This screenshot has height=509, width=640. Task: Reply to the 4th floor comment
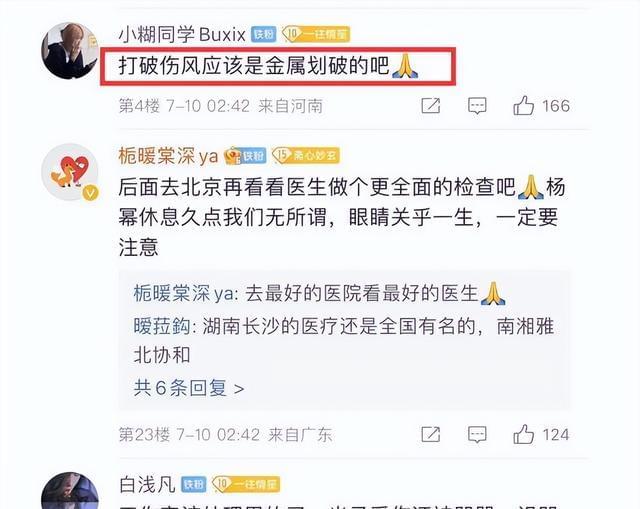click(477, 106)
